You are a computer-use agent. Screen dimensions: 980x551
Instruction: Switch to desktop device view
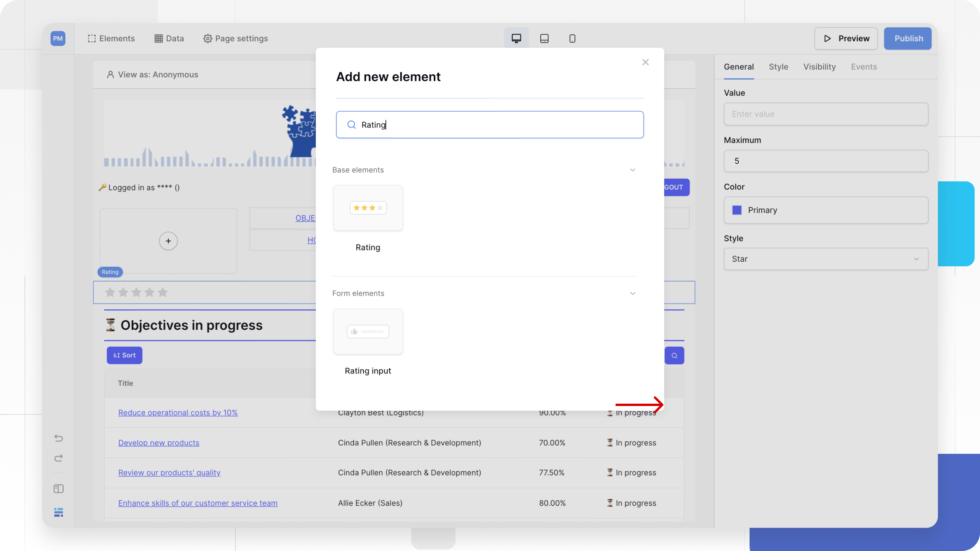tap(516, 39)
